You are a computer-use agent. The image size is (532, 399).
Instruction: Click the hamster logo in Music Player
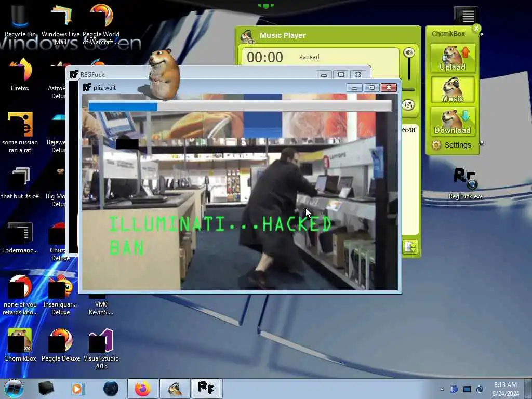pyautogui.click(x=247, y=36)
